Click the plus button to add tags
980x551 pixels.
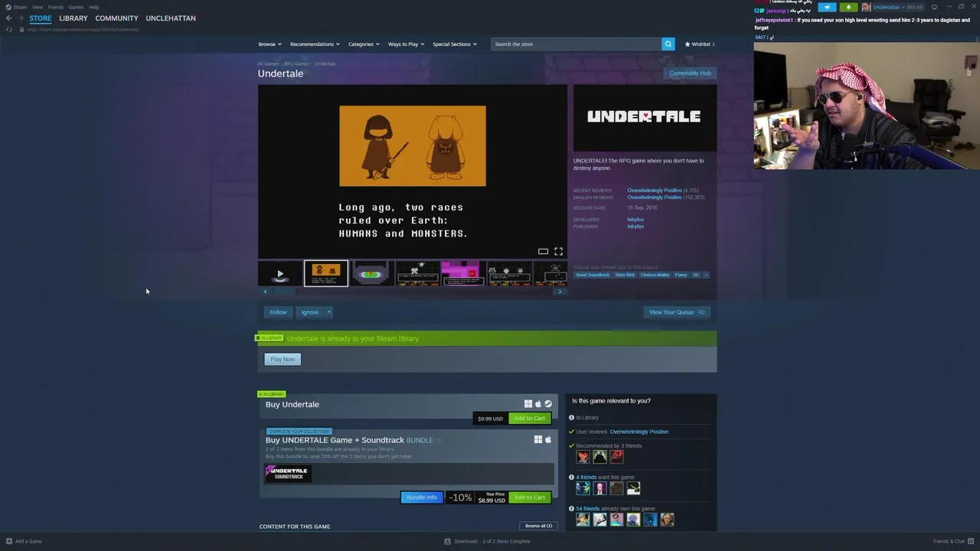pyautogui.click(x=706, y=275)
